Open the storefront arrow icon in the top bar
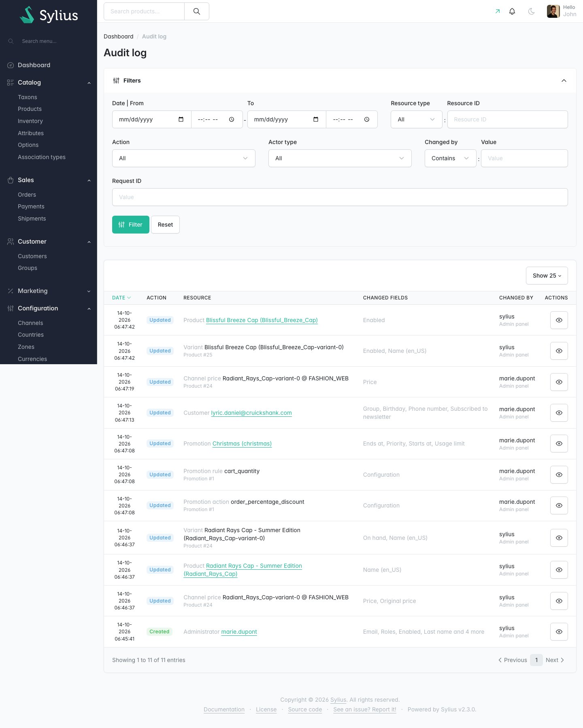 click(x=498, y=11)
